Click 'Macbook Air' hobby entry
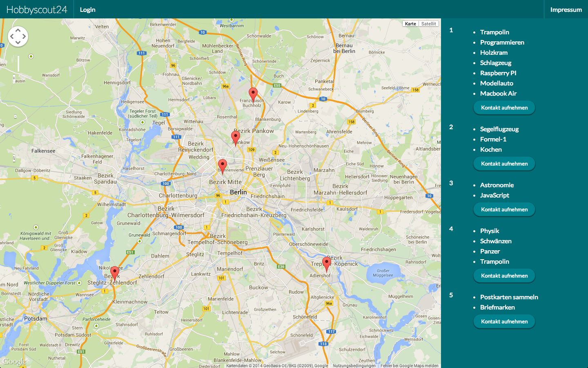This screenshot has width=588, height=368. [499, 93]
